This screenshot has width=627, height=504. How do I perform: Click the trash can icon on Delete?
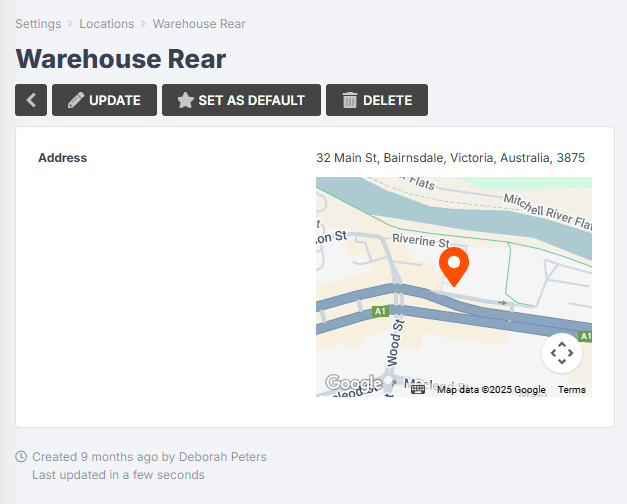click(x=350, y=100)
